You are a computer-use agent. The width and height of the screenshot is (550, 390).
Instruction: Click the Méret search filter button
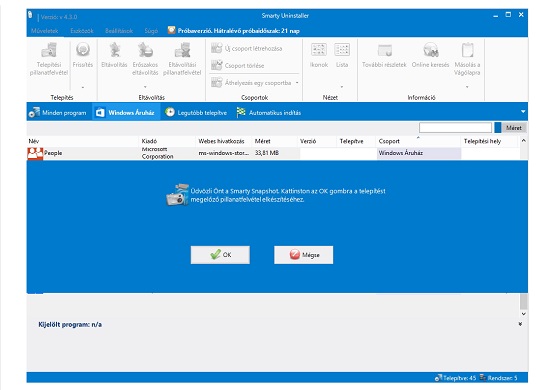[x=514, y=128]
